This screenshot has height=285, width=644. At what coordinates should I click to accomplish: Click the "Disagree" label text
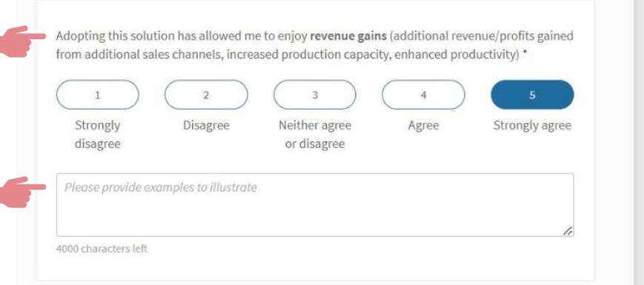(206, 125)
